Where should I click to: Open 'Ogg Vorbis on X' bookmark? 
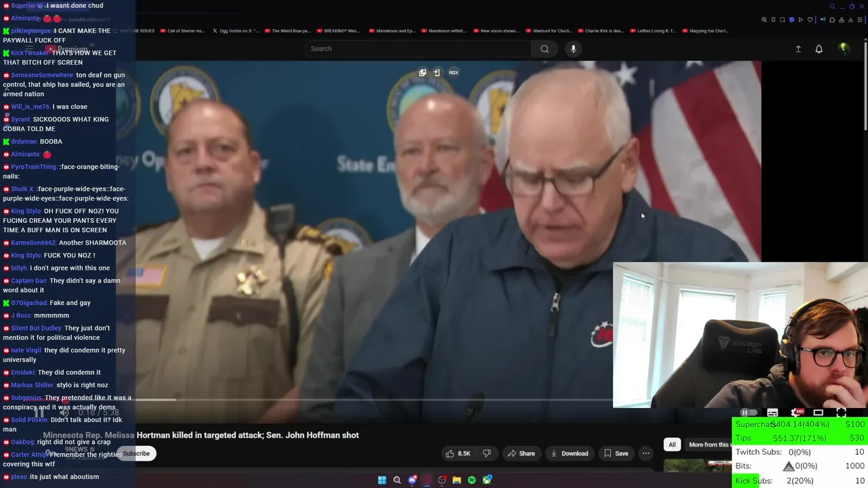pos(235,30)
